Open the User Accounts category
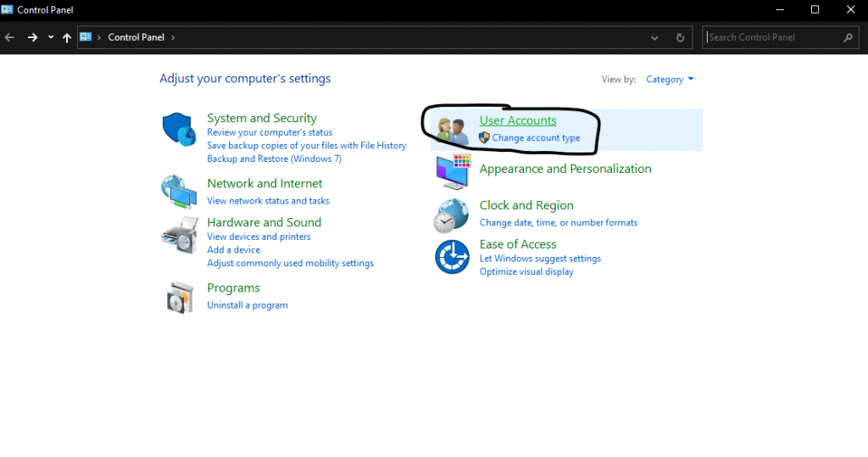Screen dimensions: 868x457 pos(518,120)
